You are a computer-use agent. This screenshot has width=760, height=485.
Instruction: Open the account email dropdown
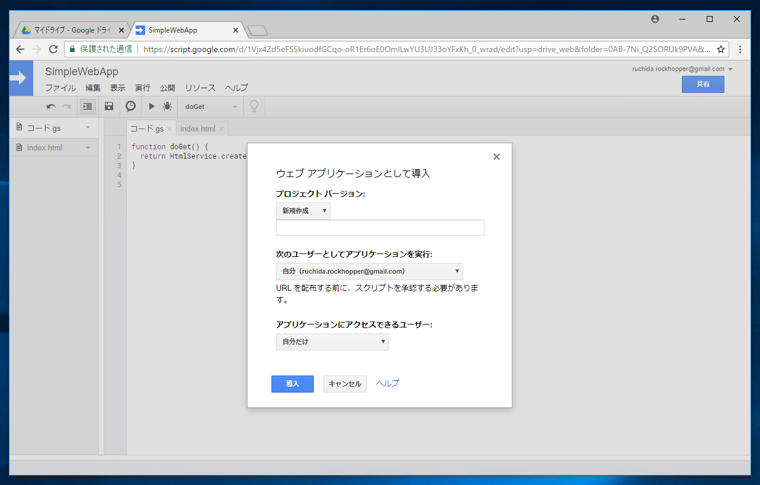[682, 69]
